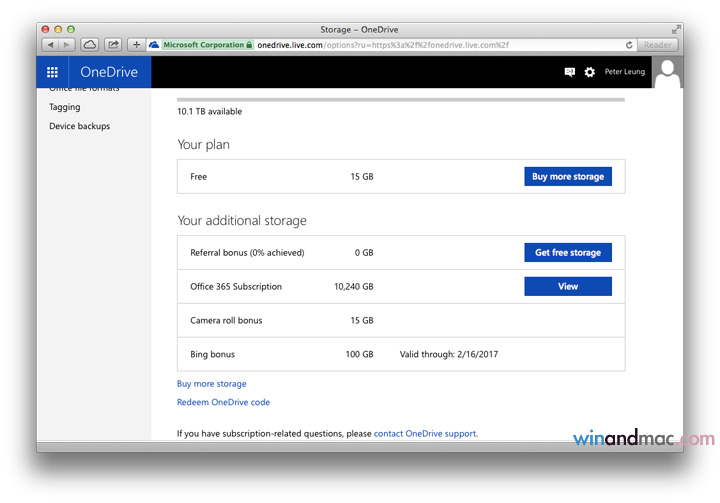Click the Buy more storage button
Image resolution: width=720 pixels, height=503 pixels.
click(x=567, y=177)
